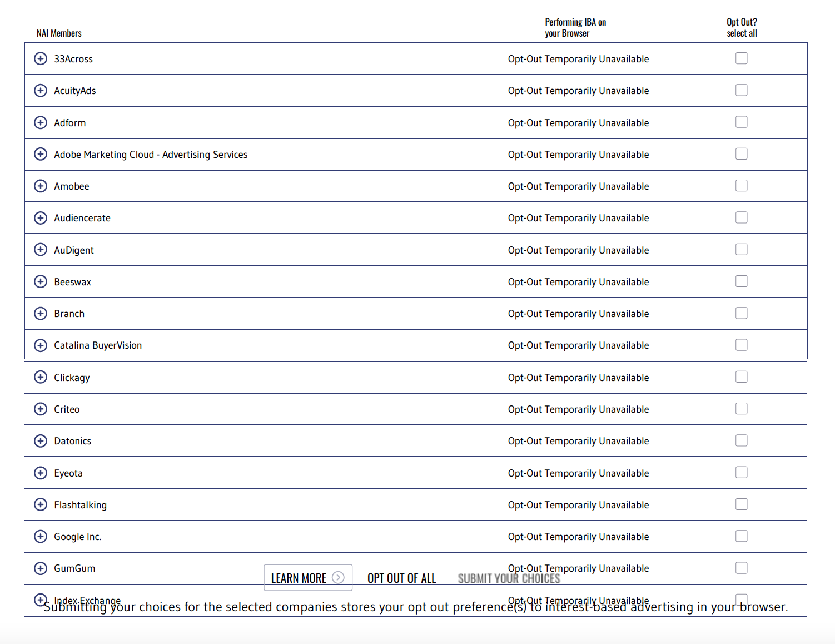The width and height of the screenshot is (835, 644).
Task: Expand Audiencerate plus icon
Action: click(41, 217)
